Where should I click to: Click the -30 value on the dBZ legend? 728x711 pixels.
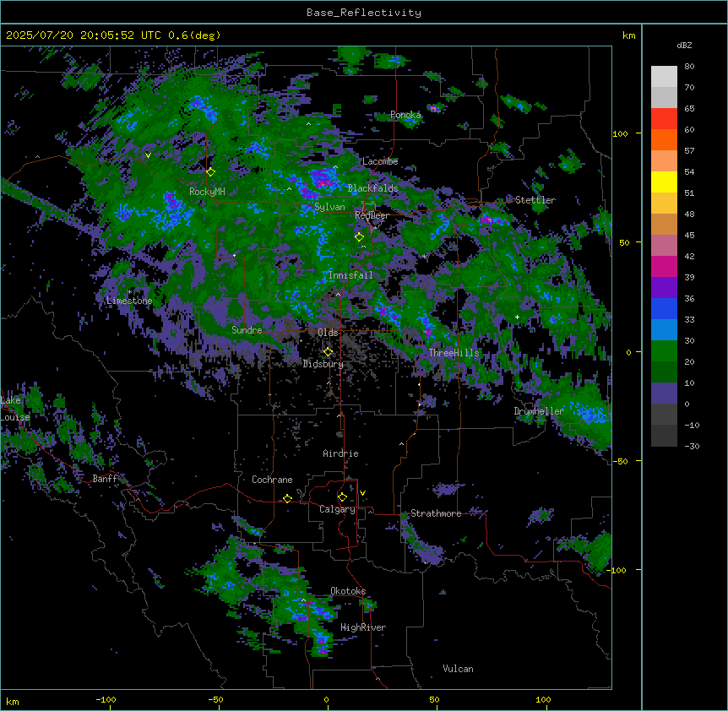pyautogui.click(x=692, y=447)
